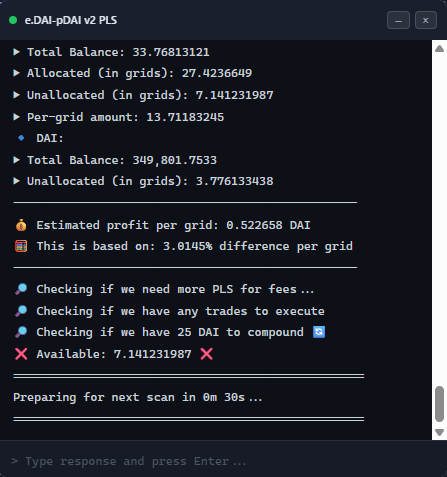Click the green status dot in title bar

[x=13, y=20]
